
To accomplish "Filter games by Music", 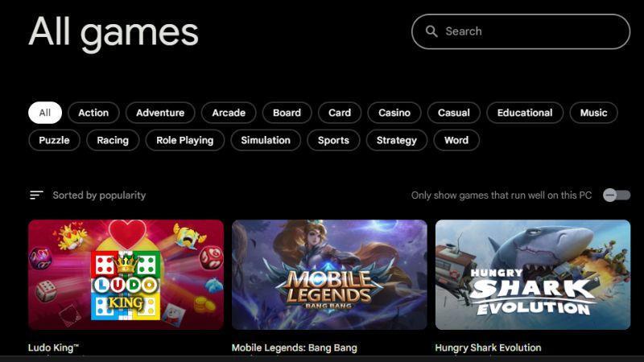I will [x=593, y=113].
